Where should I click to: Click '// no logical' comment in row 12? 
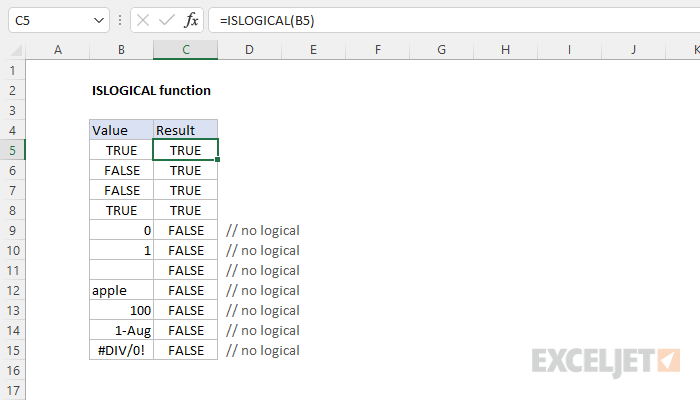262,291
